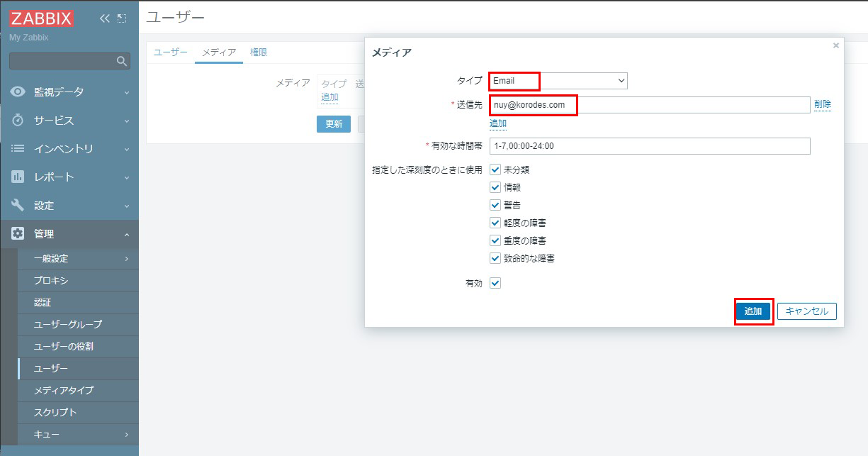Click the ZABBIX logo
Screen dimensions: 868x456
41,18
